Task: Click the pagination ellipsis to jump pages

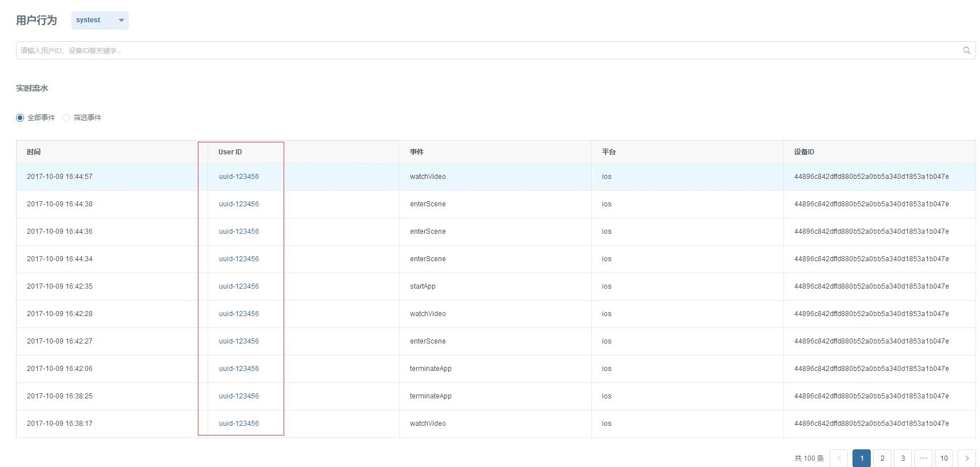Action: point(923,458)
